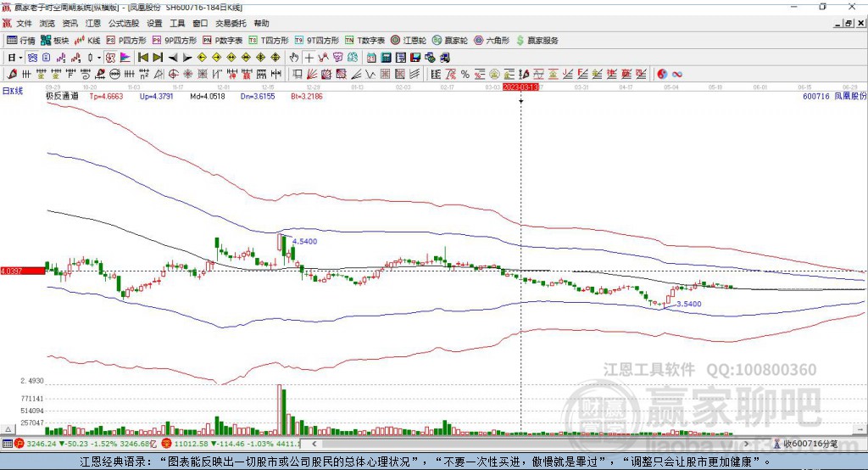Click the Tp=4.6663 indicator value

tap(106, 97)
